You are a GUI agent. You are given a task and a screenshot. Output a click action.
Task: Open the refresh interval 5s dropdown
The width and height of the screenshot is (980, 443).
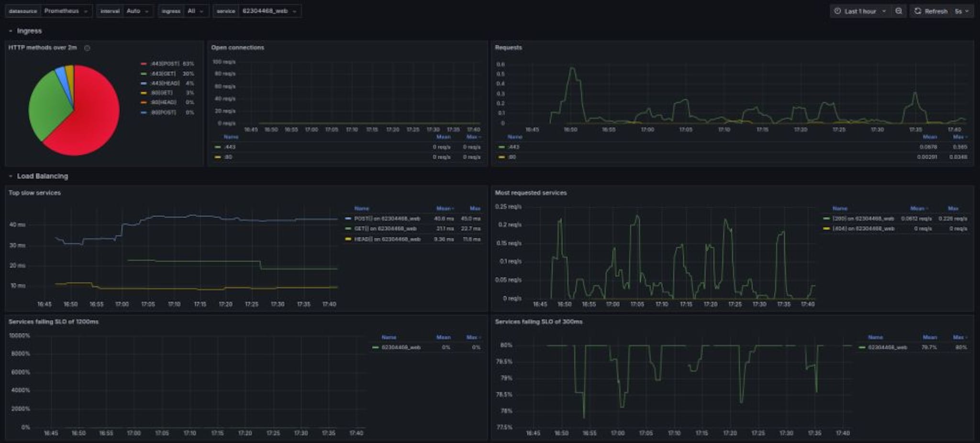[962, 11]
